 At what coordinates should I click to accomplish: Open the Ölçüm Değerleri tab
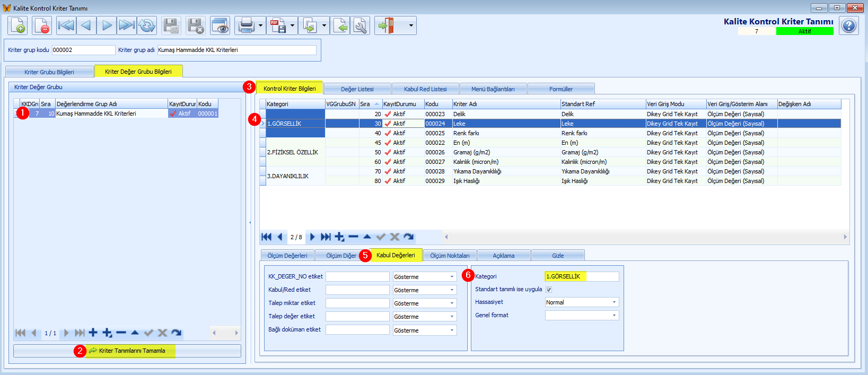point(287,256)
